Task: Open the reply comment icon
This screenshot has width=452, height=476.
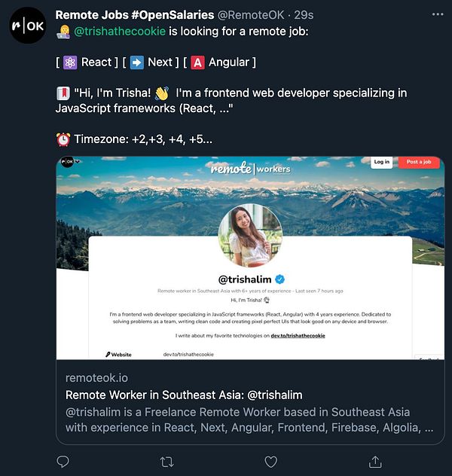Action: point(63,462)
